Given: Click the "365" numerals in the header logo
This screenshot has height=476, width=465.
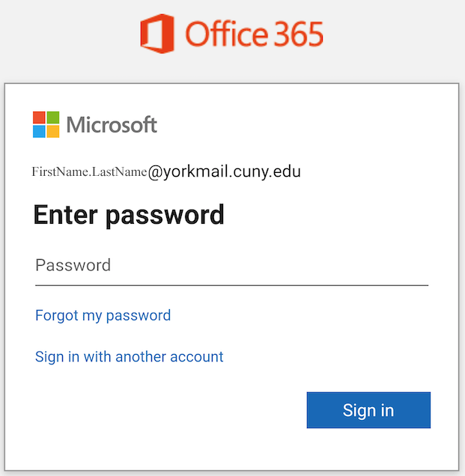Looking at the screenshot, I should pos(300,34).
